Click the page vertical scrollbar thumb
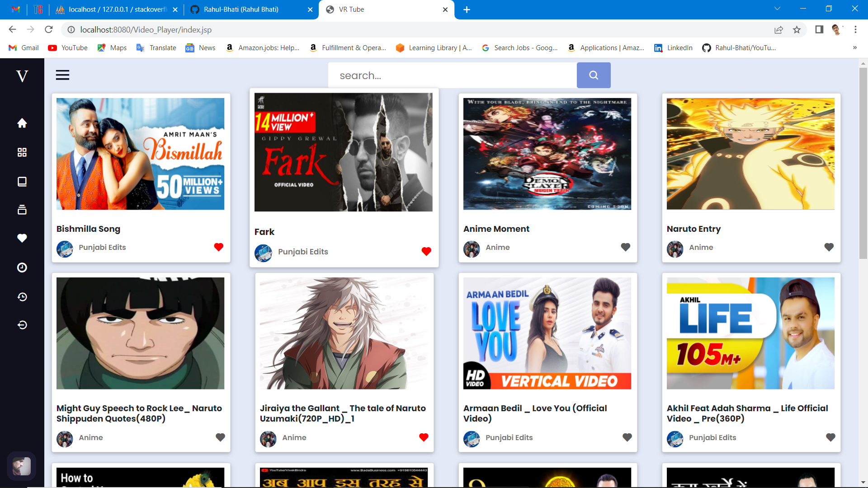Image resolution: width=868 pixels, height=488 pixels. [863, 163]
